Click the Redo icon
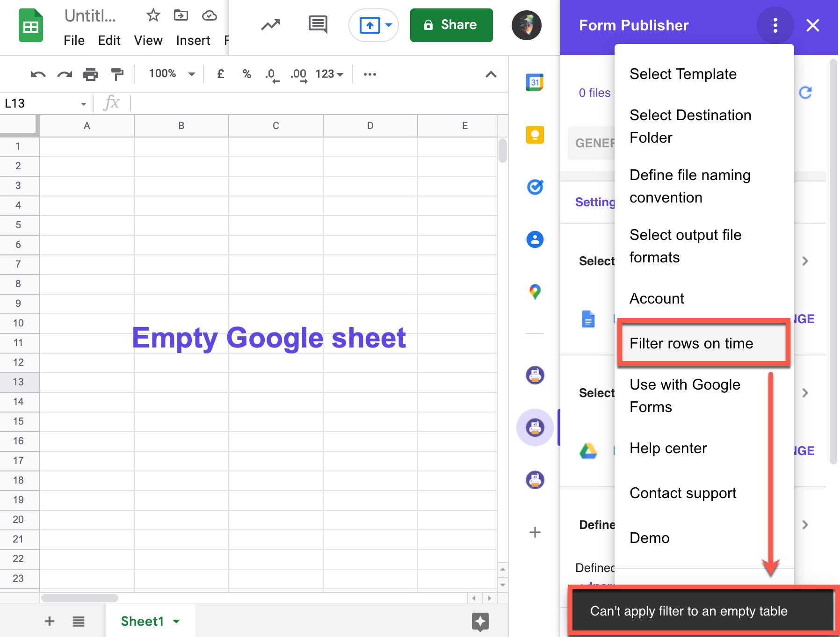 (x=65, y=74)
